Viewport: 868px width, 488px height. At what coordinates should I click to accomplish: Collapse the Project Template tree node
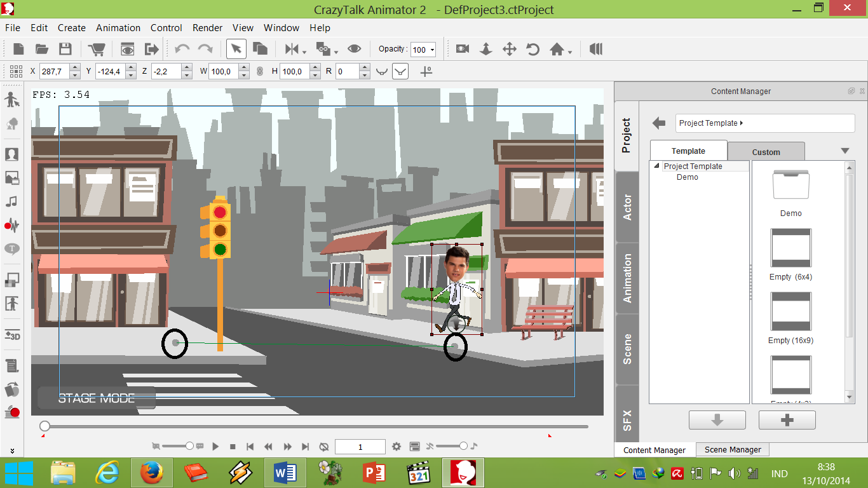(656, 166)
